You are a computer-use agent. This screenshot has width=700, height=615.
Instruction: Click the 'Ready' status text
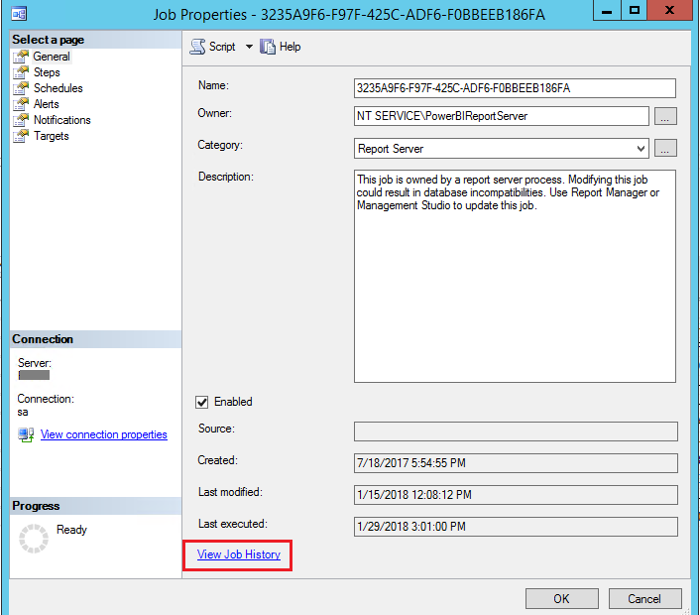(71, 530)
